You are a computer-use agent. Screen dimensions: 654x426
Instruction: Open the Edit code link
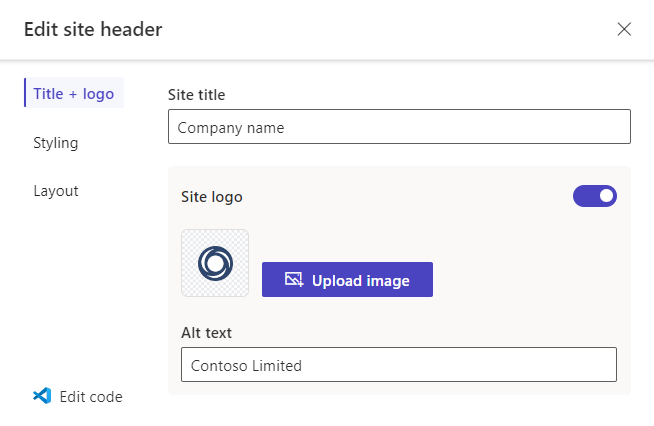pyautogui.click(x=91, y=397)
